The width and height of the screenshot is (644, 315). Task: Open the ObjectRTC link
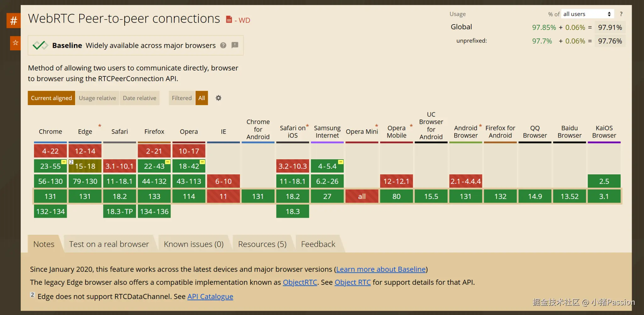point(300,282)
